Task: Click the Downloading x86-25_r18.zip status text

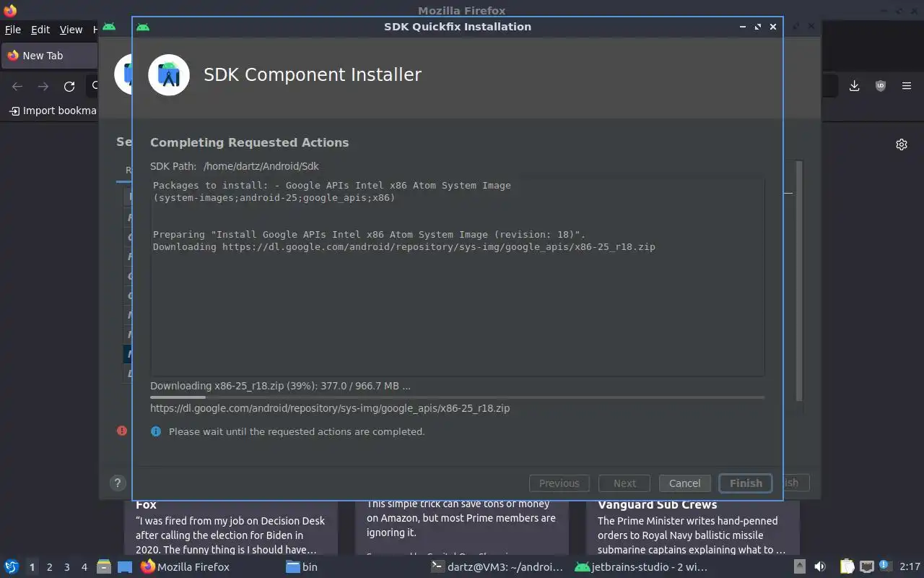Action: point(280,386)
